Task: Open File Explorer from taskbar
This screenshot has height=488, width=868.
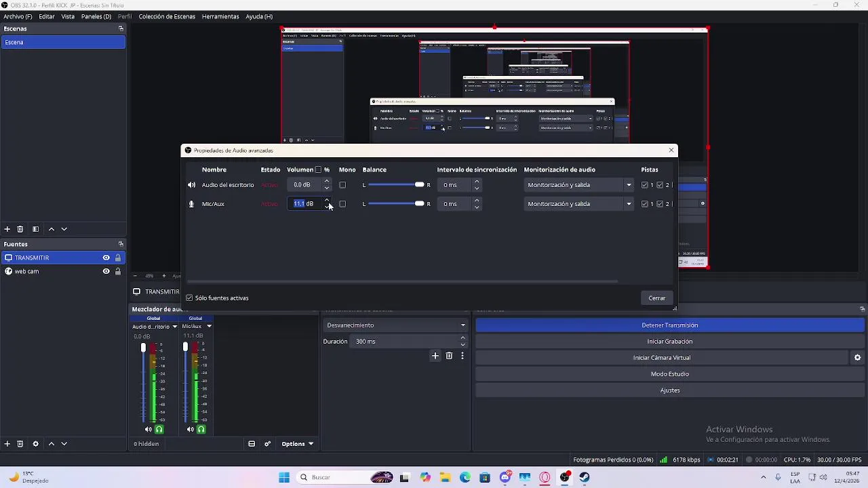Action: (446, 477)
